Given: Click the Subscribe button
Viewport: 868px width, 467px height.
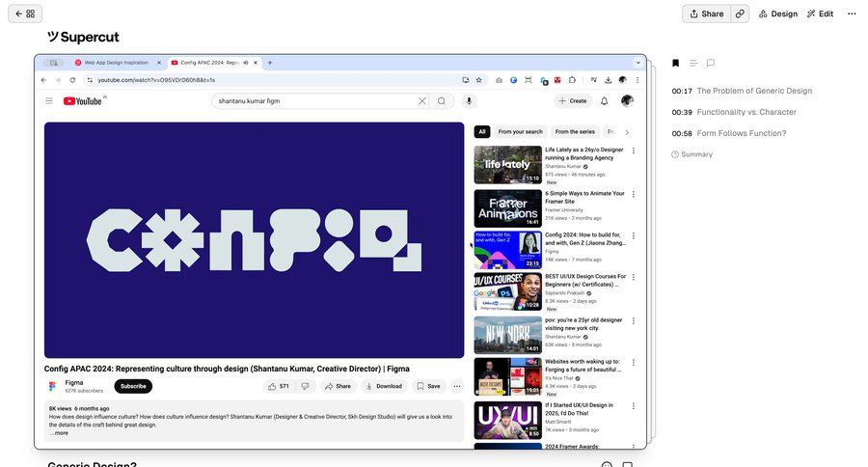Looking at the screenshot, I should [x=133, y=386].
